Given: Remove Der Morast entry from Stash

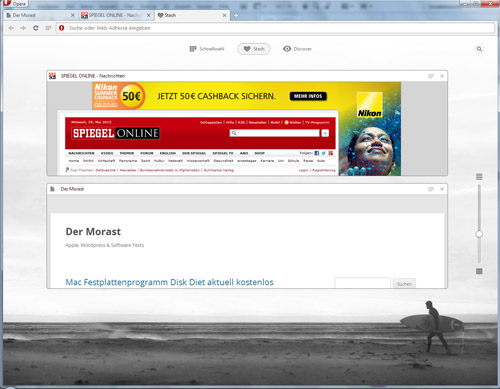Looking at the screenshot, I should pos(442,189).
